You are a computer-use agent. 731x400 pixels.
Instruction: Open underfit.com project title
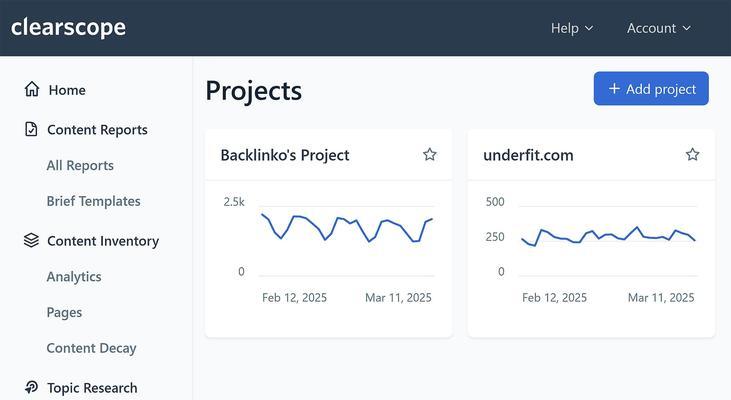[528, 155]
